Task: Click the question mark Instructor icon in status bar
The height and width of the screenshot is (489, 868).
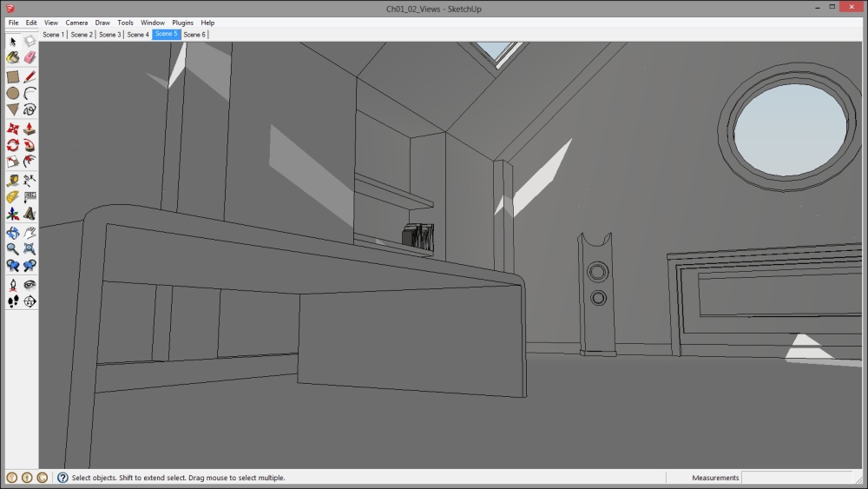Action: click(x=62, y=478)
